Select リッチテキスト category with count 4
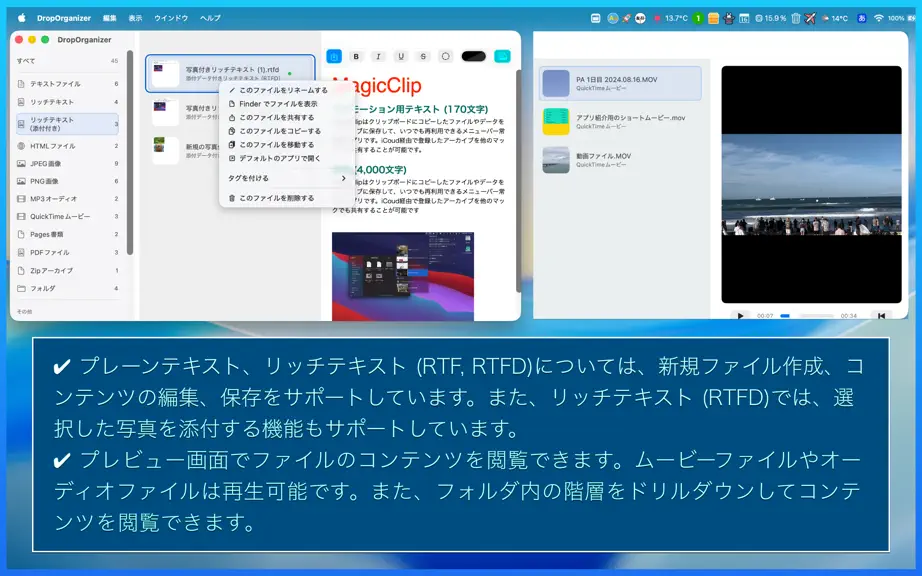The image size is (922, 576). click(67, 102)
